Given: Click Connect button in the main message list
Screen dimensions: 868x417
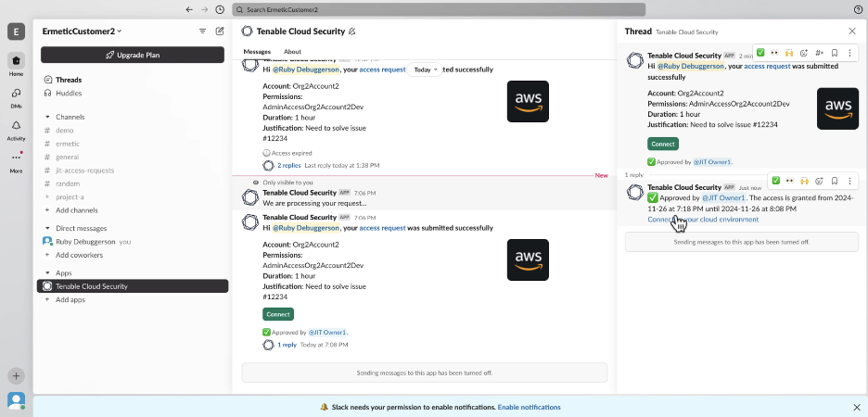Looking at the screenshot, I should tap(278, 314).
